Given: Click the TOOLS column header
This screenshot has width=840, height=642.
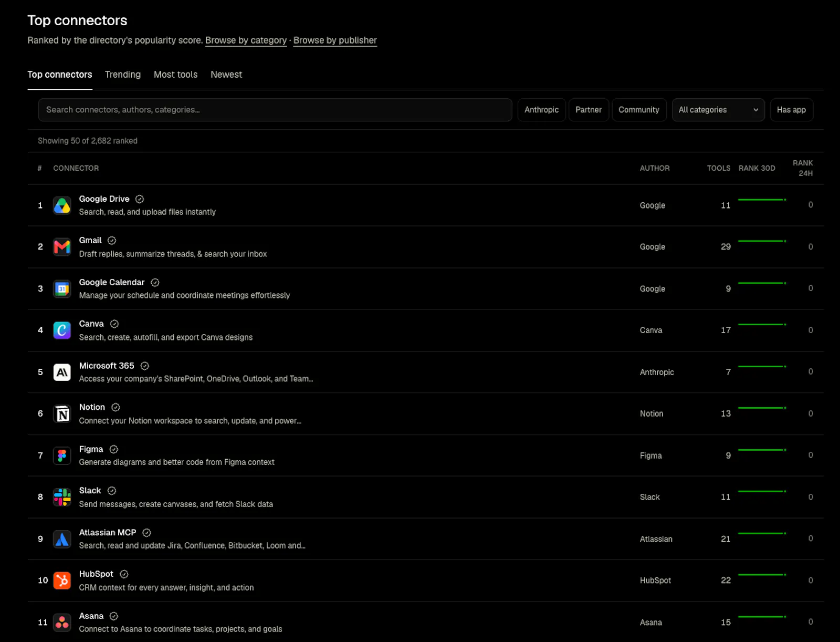Looking at the screenshot, I should [719, 168].
